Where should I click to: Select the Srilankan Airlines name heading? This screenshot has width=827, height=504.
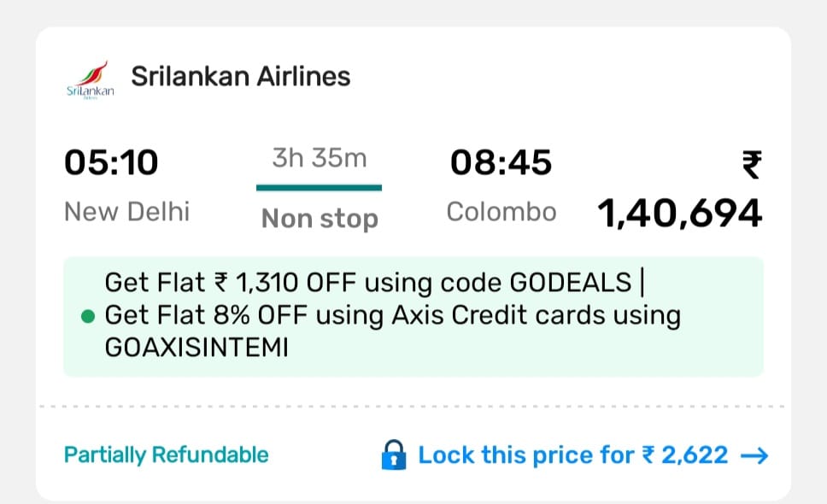pyautogui.click(x=241, y=76)
